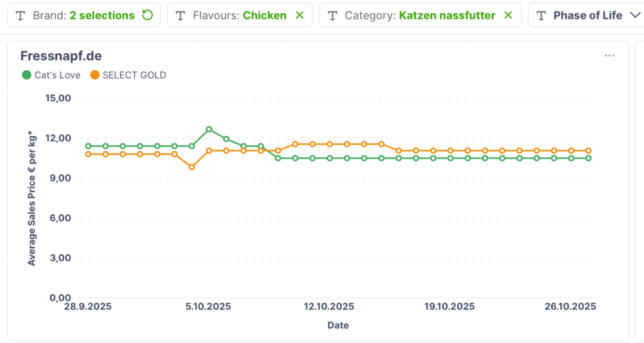644x343 pixels.
Task: Click the Cat's Love peak data point
Action: click(209, 129)
